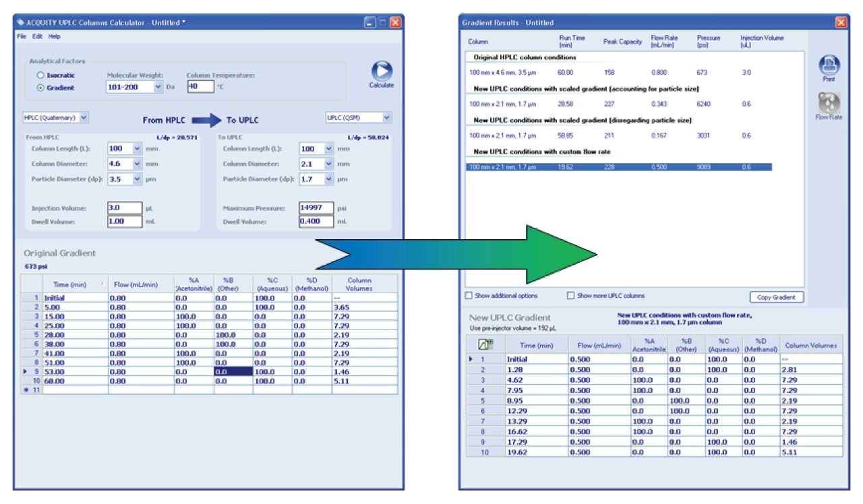
Task: Click the Maximum Pressure 14997 field
Action: (x=316, y=208)
